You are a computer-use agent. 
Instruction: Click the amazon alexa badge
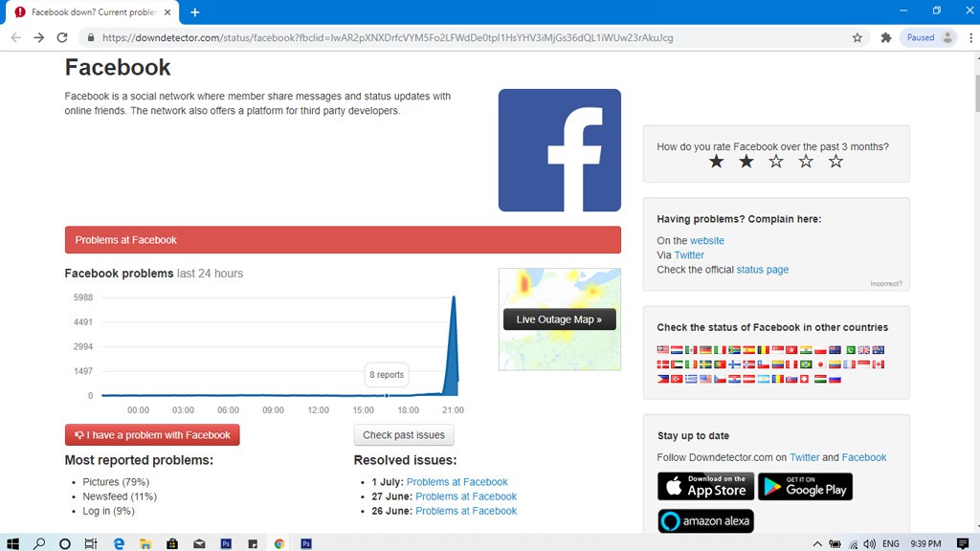pos(705,521)
